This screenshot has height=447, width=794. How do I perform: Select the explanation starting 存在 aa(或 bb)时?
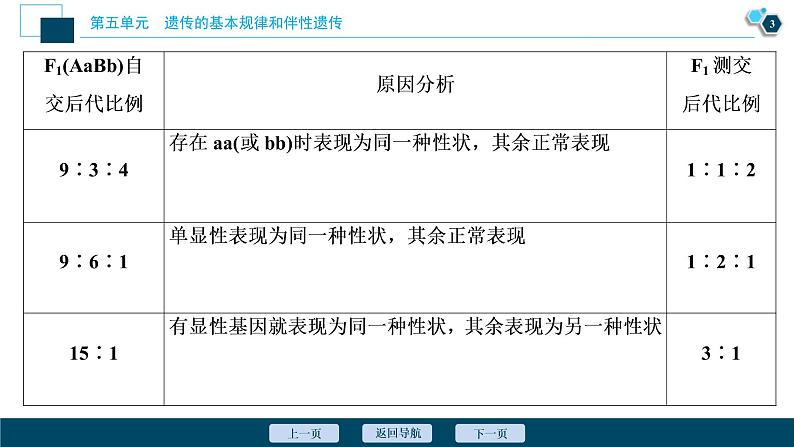tap(389, 143)
